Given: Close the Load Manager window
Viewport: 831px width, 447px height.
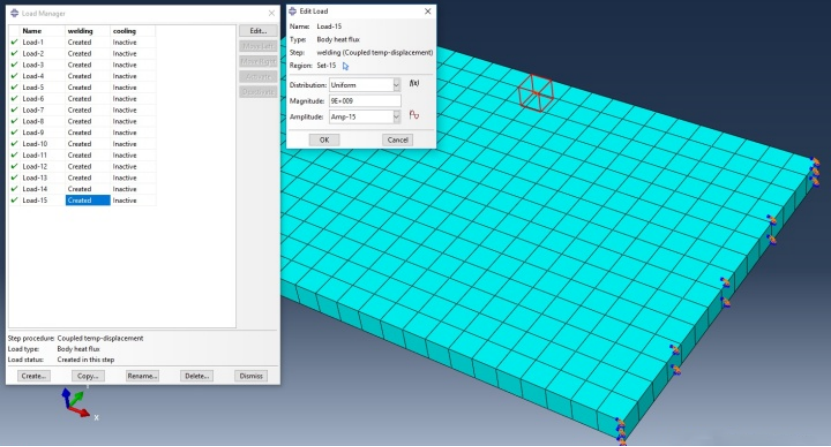Looking at the screenshot, I should (x=272, y=15).
